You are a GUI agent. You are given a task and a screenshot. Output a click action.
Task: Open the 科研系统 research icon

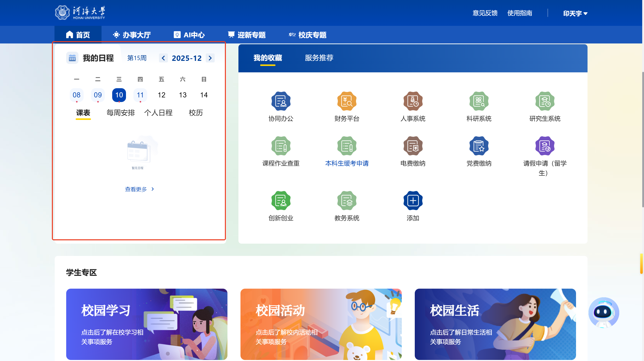(x=479, y=101)
